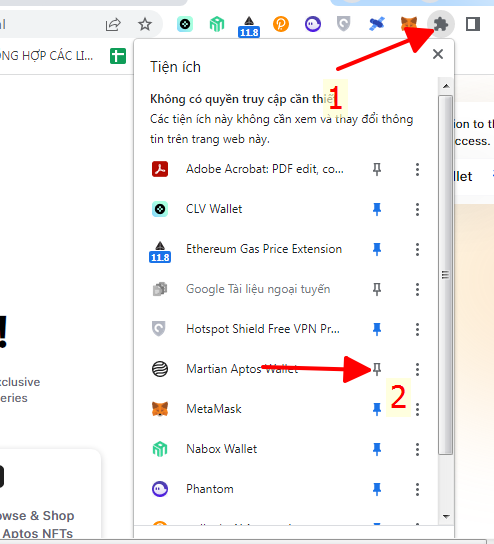Unpin Phantom from toolbar

click(x=377, y=489)
